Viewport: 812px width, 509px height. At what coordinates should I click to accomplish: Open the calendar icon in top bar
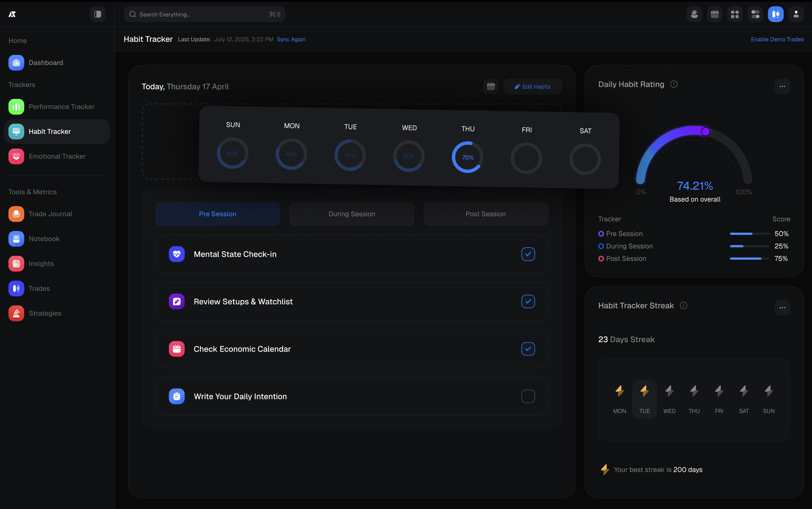pos(715,14)
